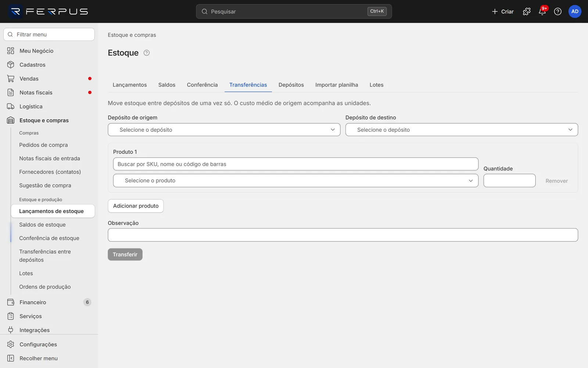Click Adicionar produto button
The image size is (588, 368).
pos(136,206)
